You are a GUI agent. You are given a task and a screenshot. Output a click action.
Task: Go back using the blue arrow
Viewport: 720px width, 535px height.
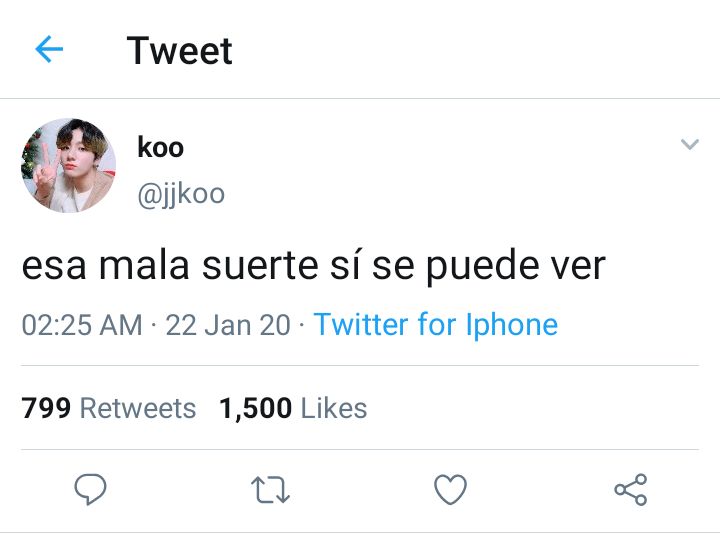click(49, 49)
